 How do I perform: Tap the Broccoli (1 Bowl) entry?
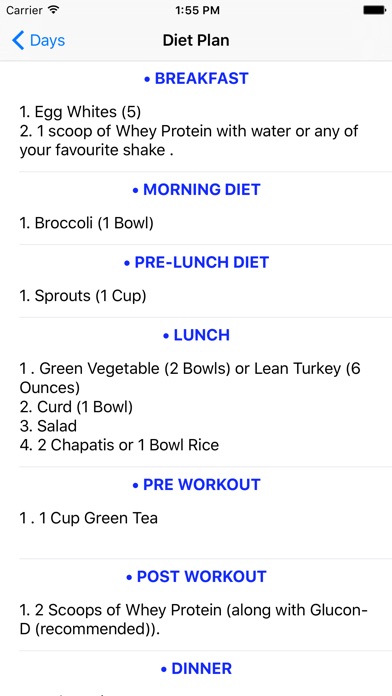[x=87, y=223]
